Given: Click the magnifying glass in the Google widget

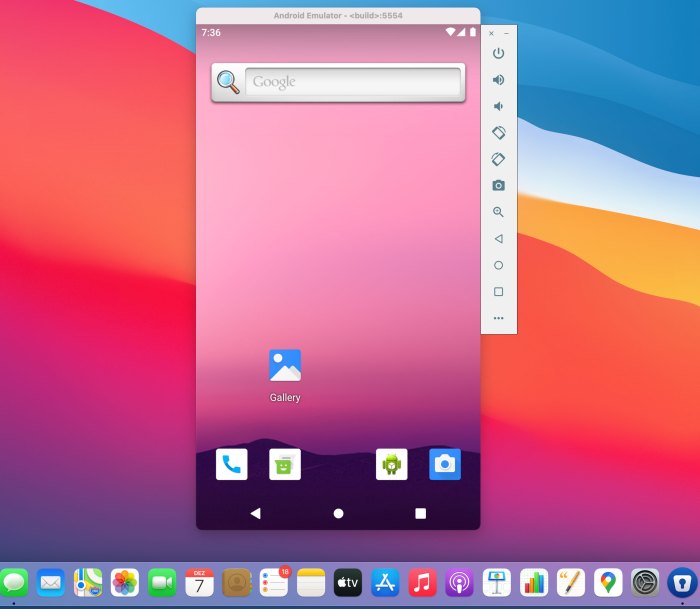Looking at the screenshot, I should point(228,82).
